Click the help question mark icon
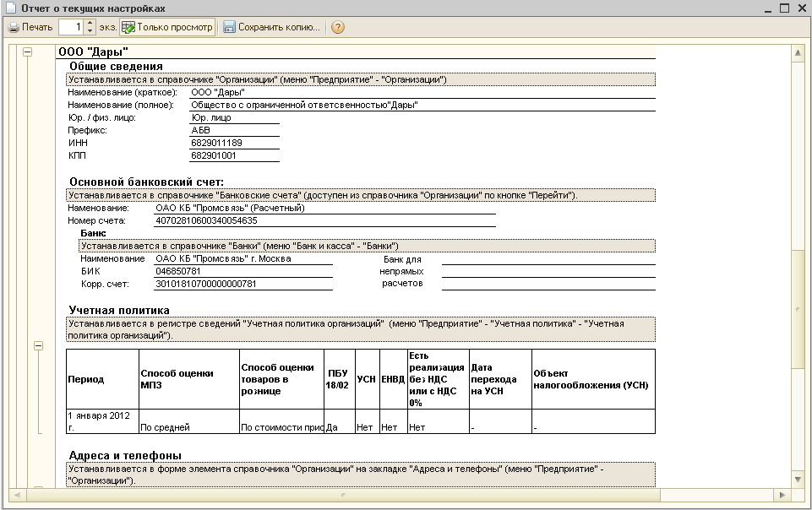 [x=338, y=27]
